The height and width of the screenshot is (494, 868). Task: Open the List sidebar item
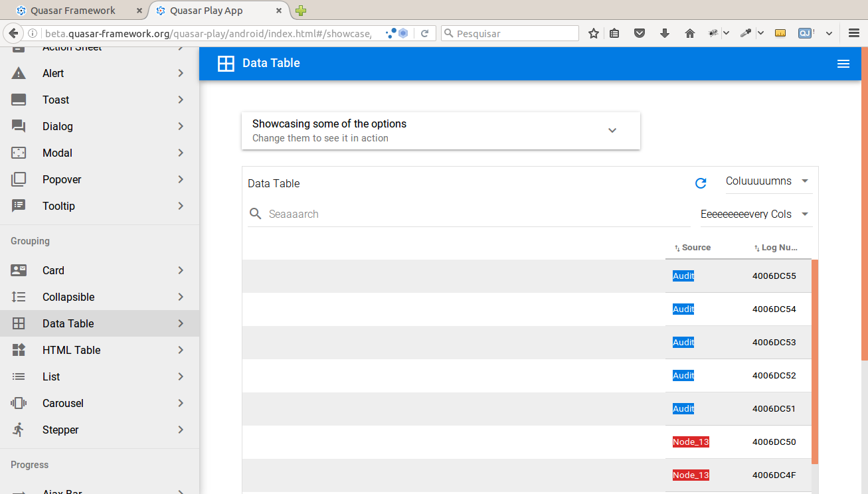[100, 376]
